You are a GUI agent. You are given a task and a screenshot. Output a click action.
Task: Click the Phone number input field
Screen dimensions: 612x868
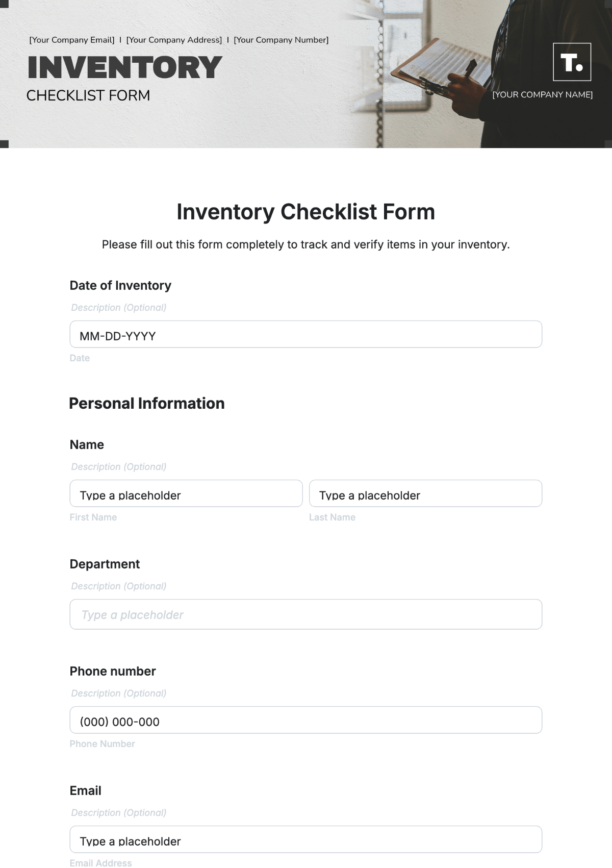(x=305, y=721)
